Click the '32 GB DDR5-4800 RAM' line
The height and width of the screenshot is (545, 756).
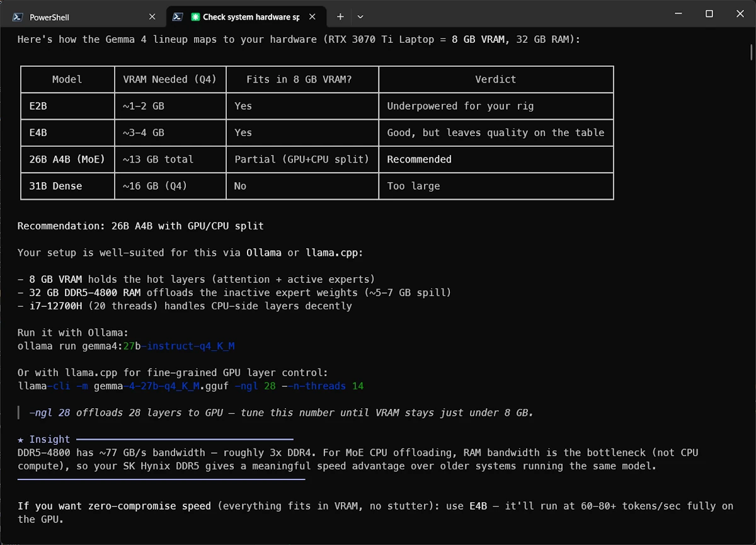click(234, 292)
